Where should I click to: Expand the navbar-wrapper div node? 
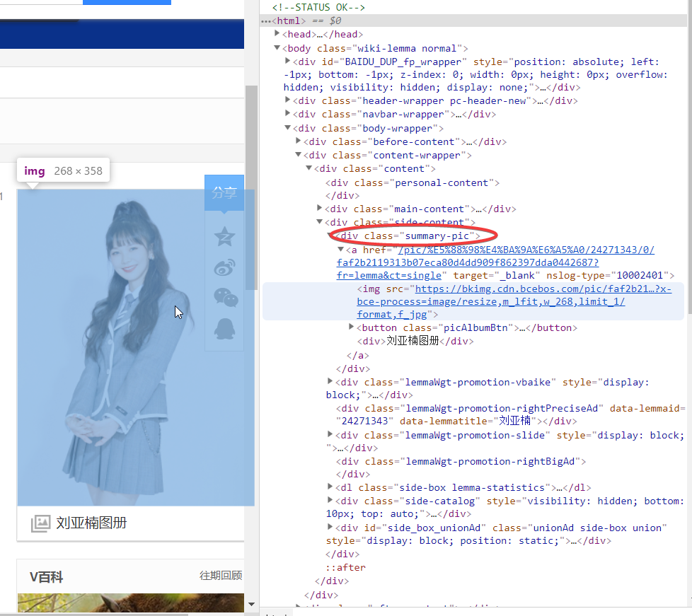pos(288,113)
